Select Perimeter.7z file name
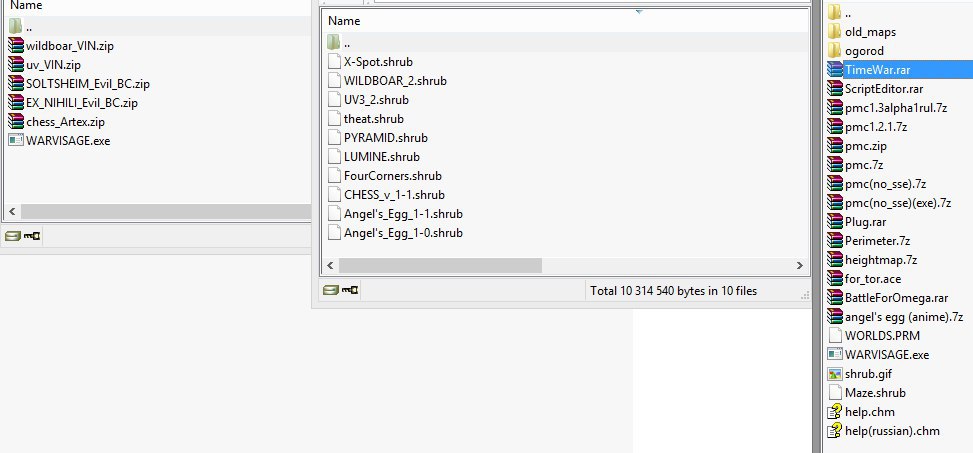The height and width of the screenshot is (453, 973). (x=877, y=241)
